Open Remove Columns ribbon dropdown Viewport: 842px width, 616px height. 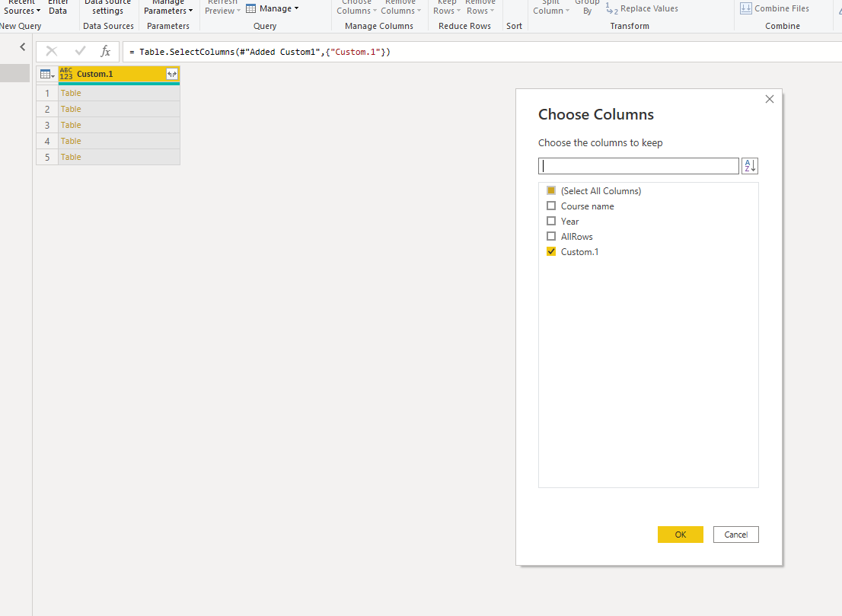(x=400, y=7)
